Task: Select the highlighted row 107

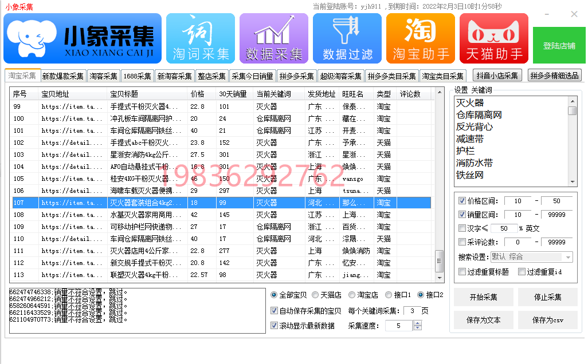Action: (221, 203)
